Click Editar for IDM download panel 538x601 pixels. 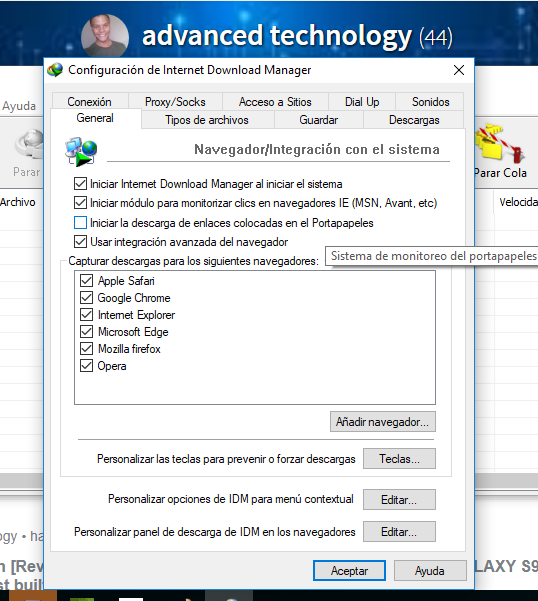[399, 532]
